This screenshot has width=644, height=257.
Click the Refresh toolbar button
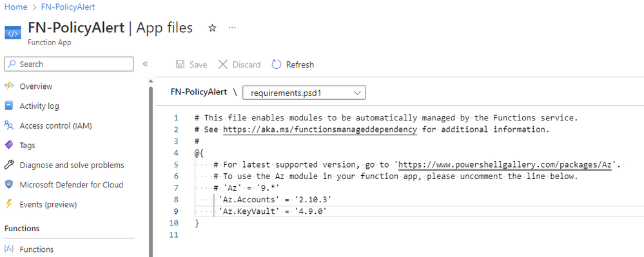click(293, 64)
